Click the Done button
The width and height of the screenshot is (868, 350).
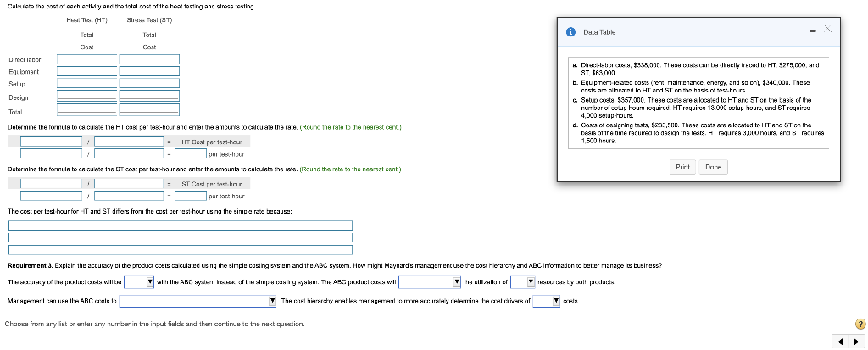(714, 167)
